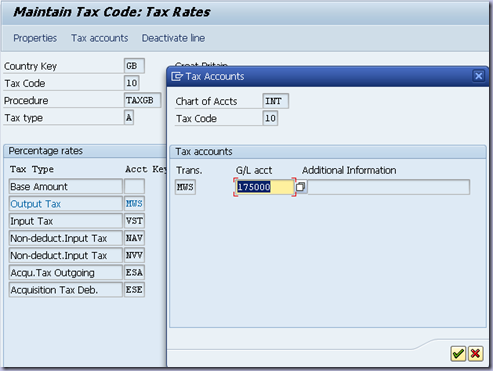Click the Tax Type column header

pyautogui.click(x=32, y=169)
